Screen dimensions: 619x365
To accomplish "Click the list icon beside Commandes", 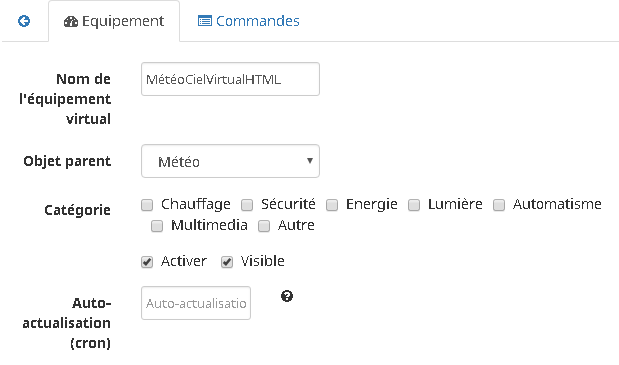I will click(x=204, y=21).
